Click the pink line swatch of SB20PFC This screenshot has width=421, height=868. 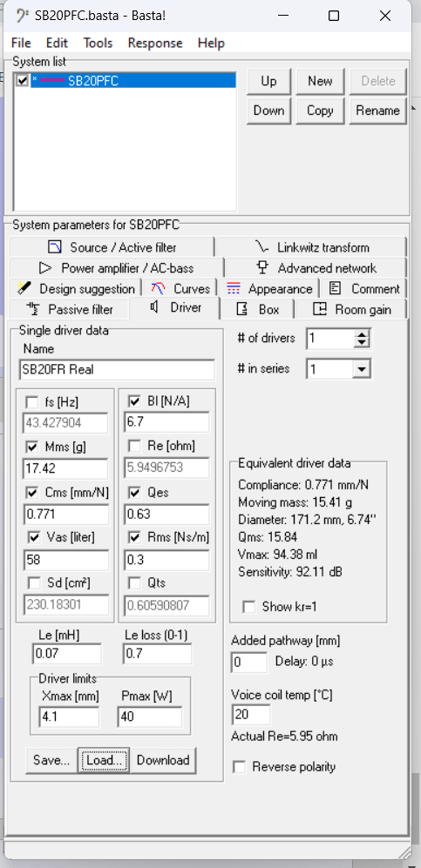point(51,81)
